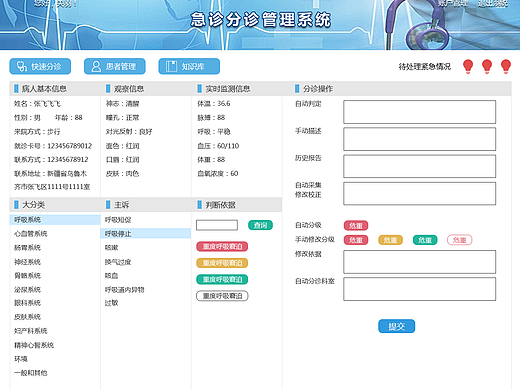Select 眼科系统 category
The height and width of the screenshot is (390, 520).
(x=27, y=303)
